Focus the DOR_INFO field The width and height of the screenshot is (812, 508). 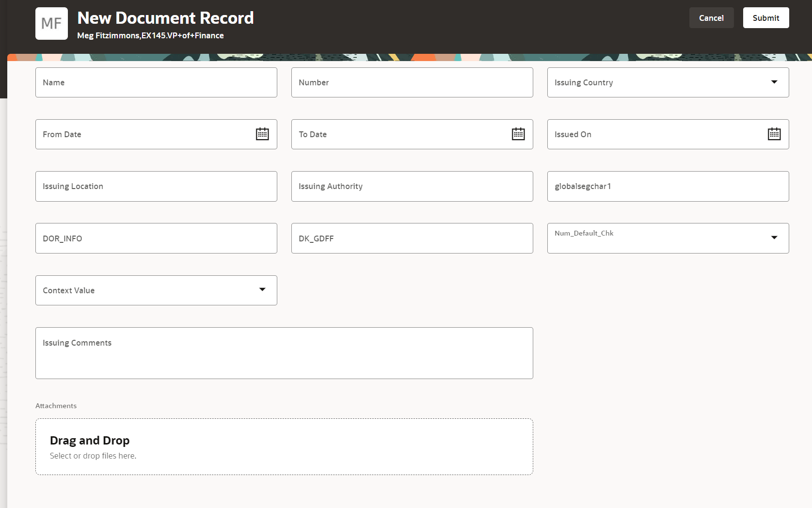tap(156, 238)
